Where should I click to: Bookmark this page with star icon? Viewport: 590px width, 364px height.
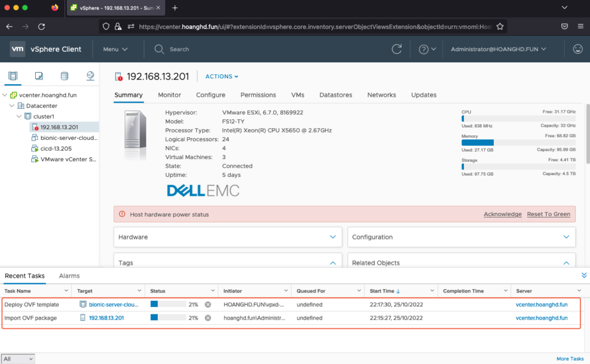(x=500, y=26)
